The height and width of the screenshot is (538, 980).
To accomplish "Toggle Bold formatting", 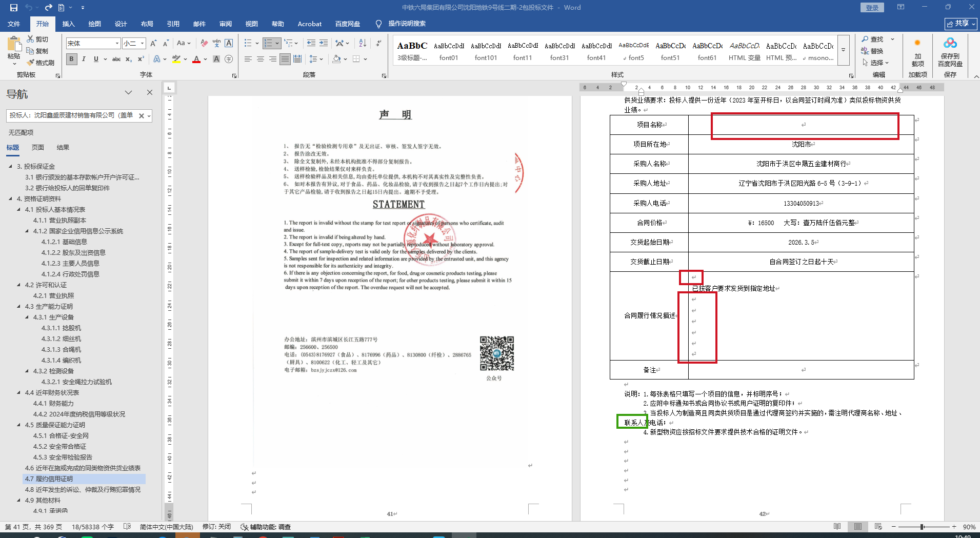I will [71, 59].
